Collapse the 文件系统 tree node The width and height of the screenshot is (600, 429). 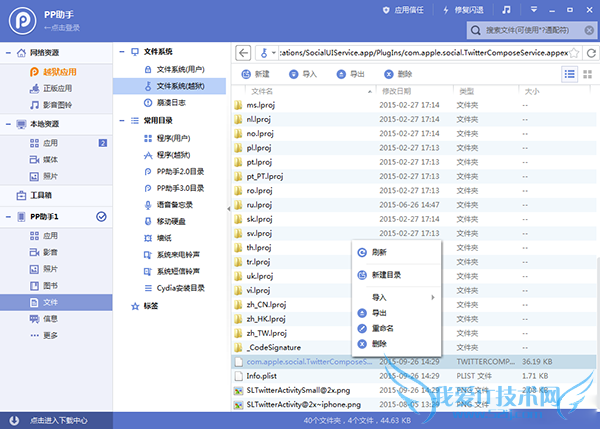pos(122,52)
